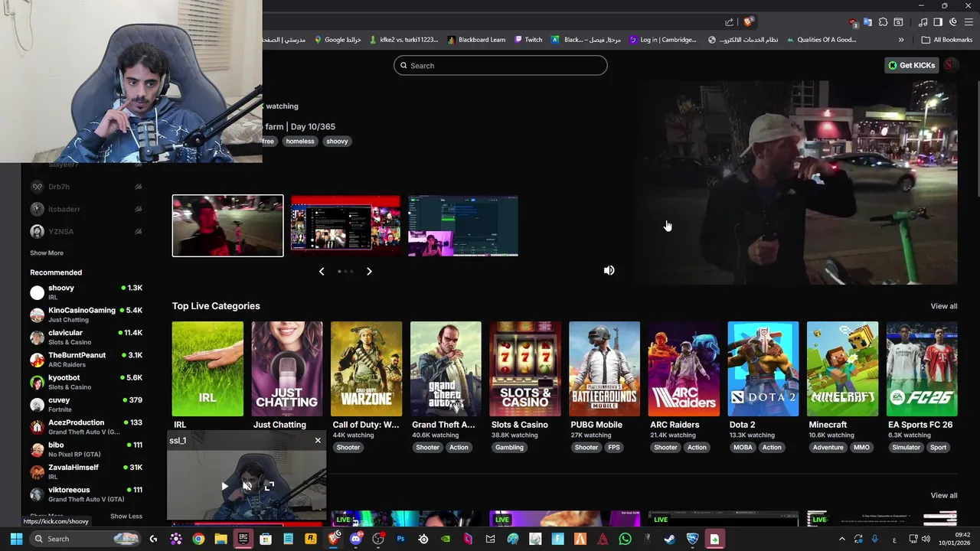The height and width of the screenshot is (551, 980).
Task: Expand followed channels with Show More
Action: pyautogui.click(x=47, y=253)
